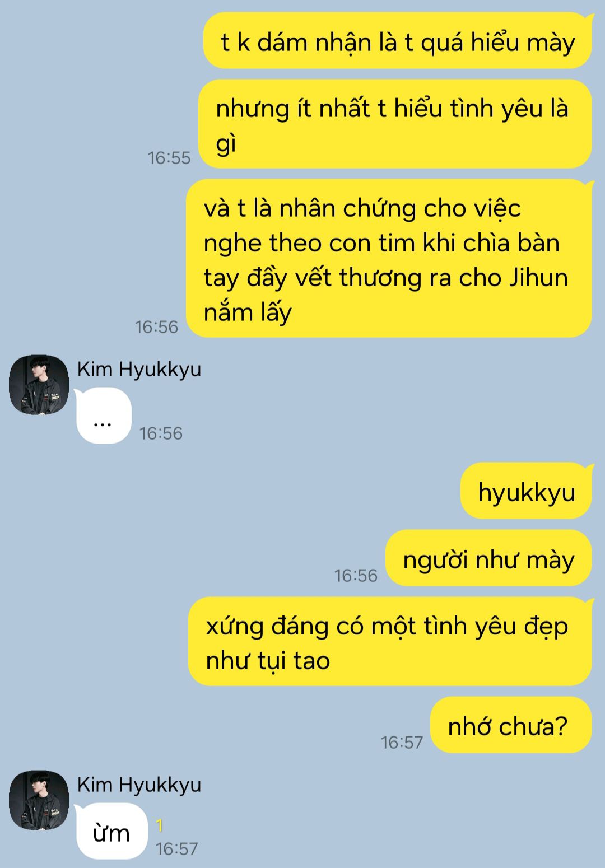Tap upper Kim Hyukkyu profile avatar

tap(39, 385)
